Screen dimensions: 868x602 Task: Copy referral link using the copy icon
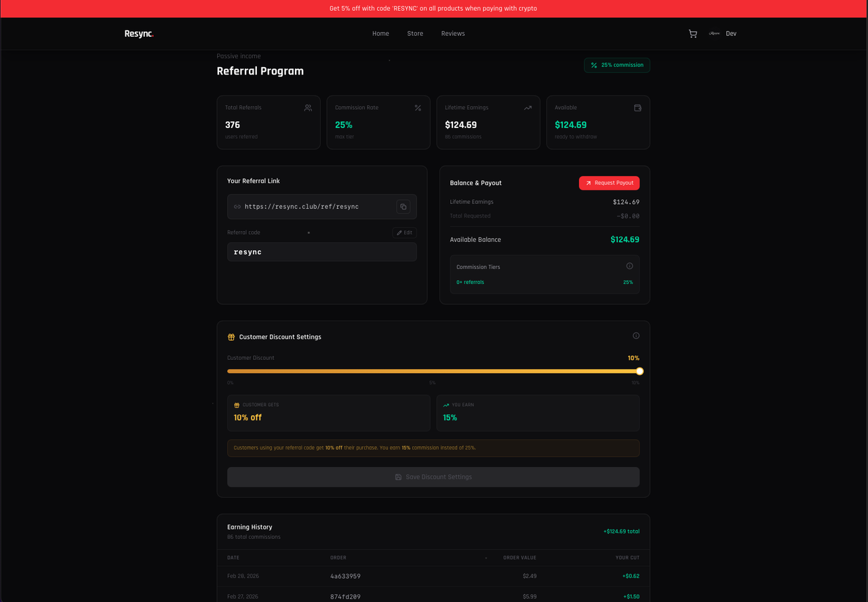(403, 207)
